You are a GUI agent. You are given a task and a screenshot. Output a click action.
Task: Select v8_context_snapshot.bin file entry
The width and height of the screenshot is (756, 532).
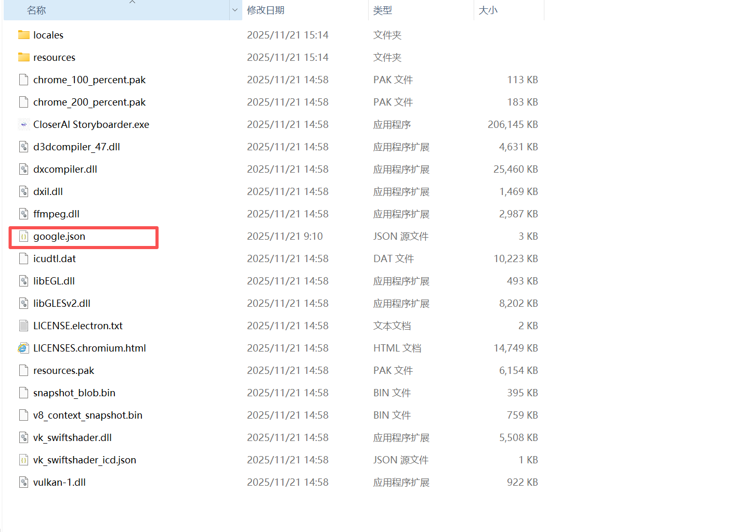[88, 415]
